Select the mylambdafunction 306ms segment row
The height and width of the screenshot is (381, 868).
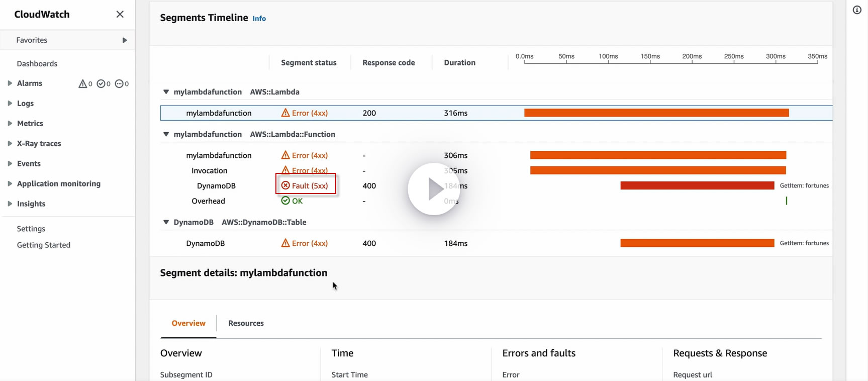pyautogui.click(x=496, y=155)
